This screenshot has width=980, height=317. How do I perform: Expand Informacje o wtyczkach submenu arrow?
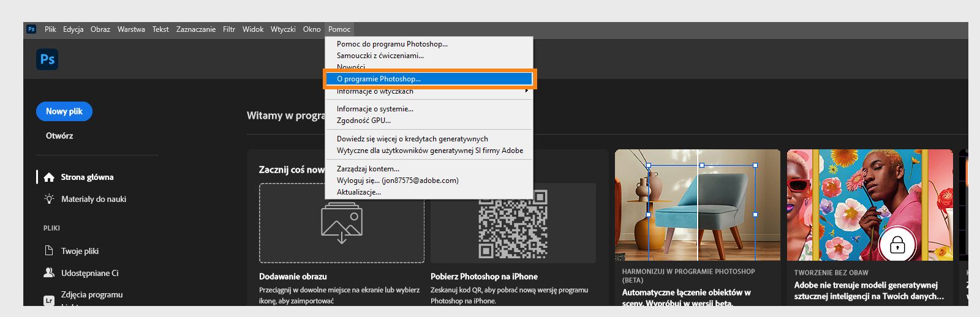point(527,91)
